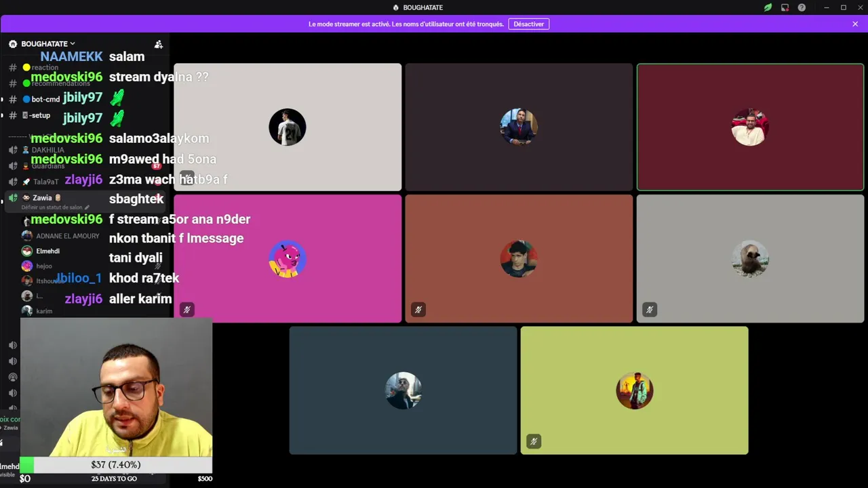868x488 pixels.
Task: Click 'Définir un statut de salon' link
Action: pyautogui.click(x=55, y=207)
